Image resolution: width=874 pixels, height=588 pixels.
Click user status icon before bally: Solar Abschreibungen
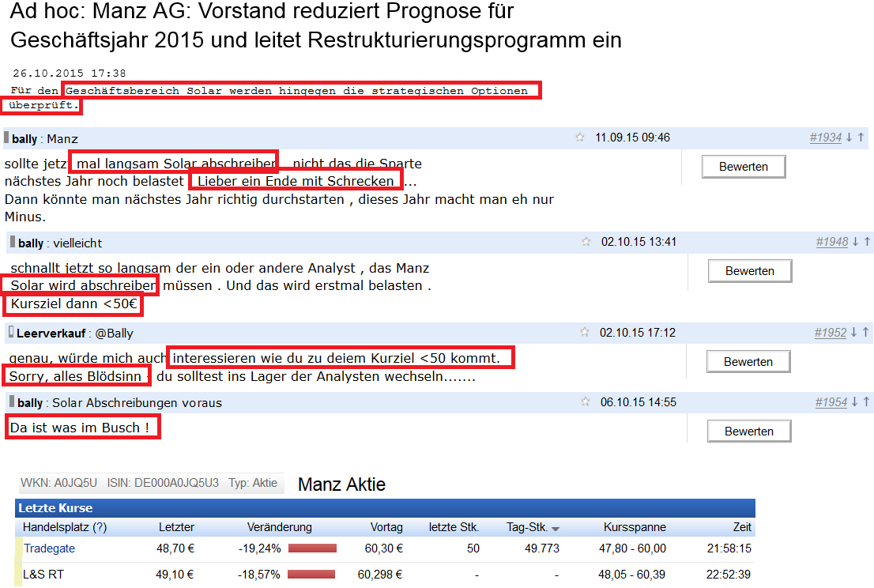[x=13, y=401]
